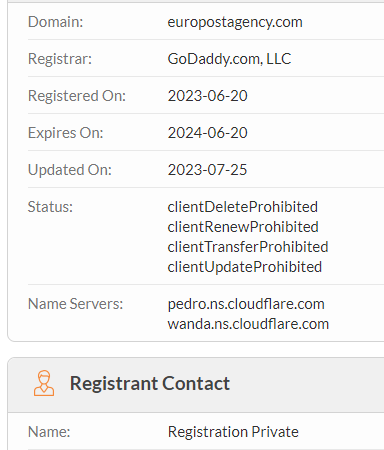The image size is (384, 450).
Task: Click the pedro.ns.cloudflare.com name server
Action: pyautogui.click(x=246, y=304)
